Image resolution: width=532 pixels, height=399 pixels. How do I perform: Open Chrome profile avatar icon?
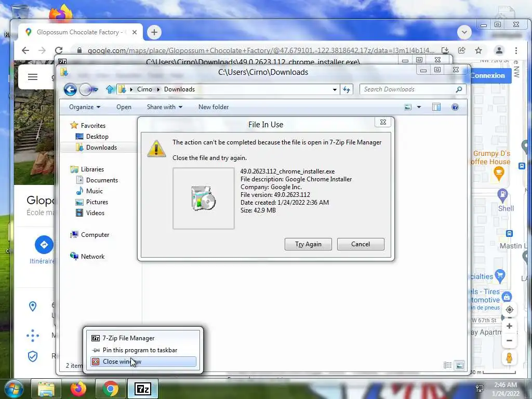click(499, 50)
